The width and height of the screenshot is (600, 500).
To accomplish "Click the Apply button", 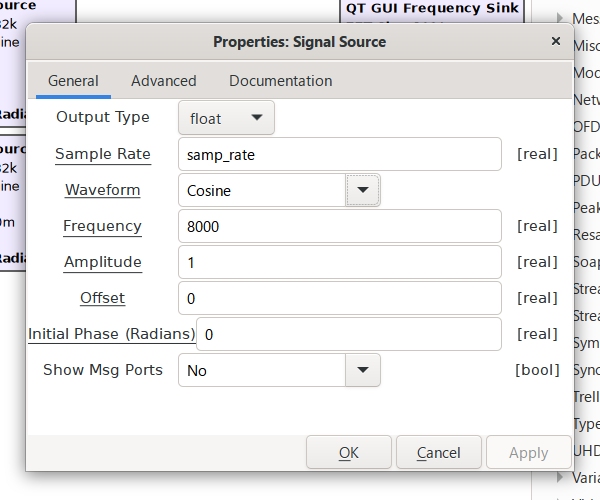I will pos(528,453).
